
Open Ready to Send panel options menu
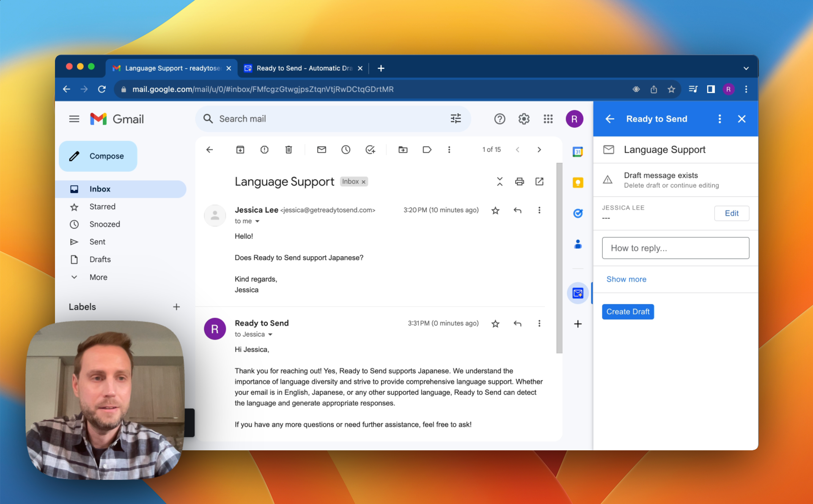(720, 119)
